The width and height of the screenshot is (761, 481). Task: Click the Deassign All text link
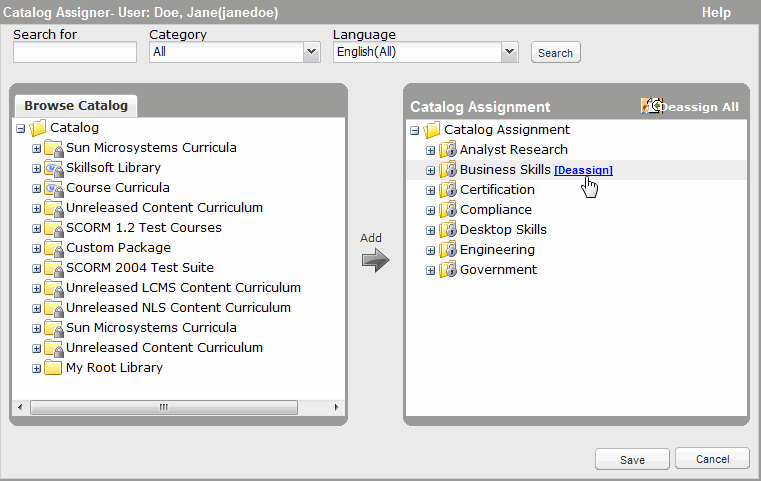[701, 107]
